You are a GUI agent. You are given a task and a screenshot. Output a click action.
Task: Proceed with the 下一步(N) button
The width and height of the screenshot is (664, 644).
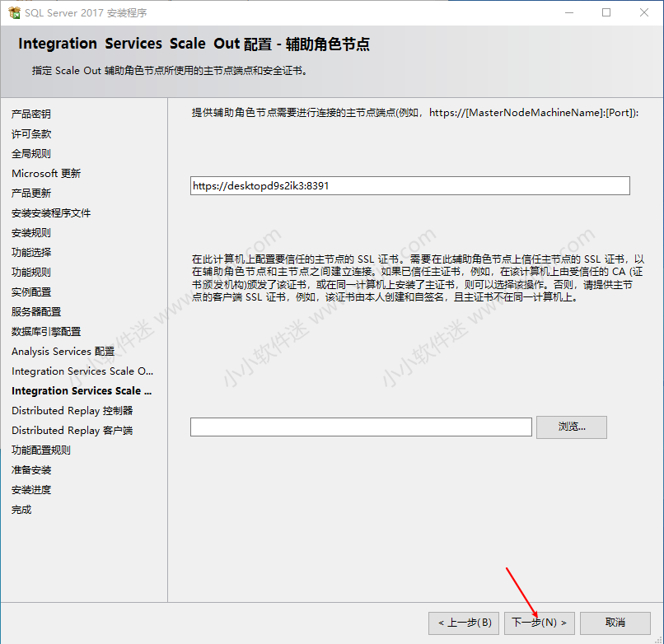tap(539, 623)
